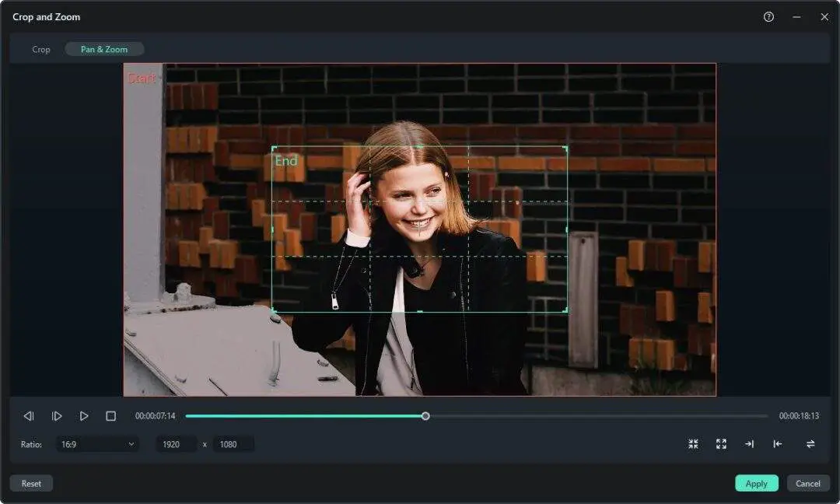The height and width of the screenshot is (504, 840).
Task: Move the playback progress handle
Action: pos(425,416)
